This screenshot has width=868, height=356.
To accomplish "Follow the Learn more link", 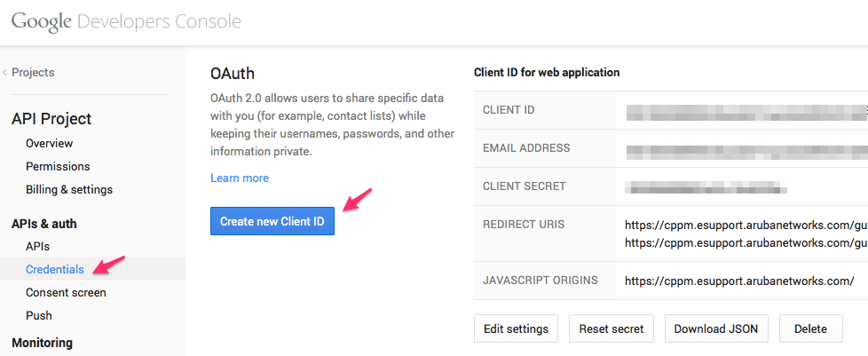I will click(x=239, y=178).
